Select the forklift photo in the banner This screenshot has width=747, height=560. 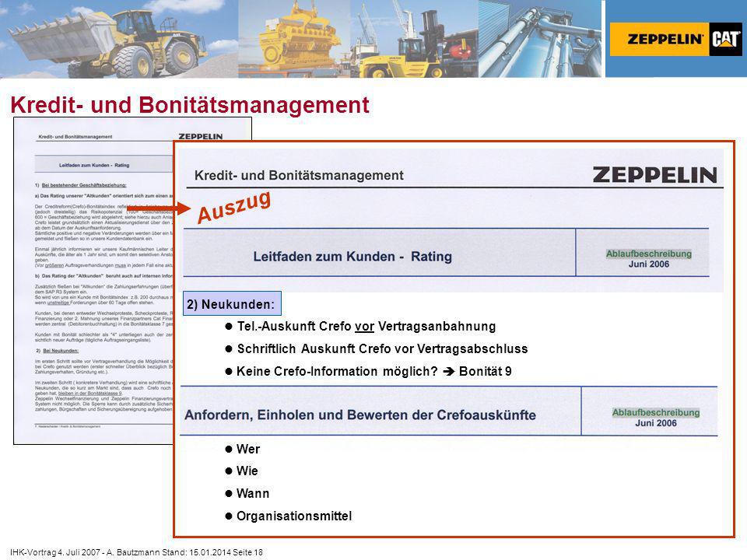click(x=415, y=39)
